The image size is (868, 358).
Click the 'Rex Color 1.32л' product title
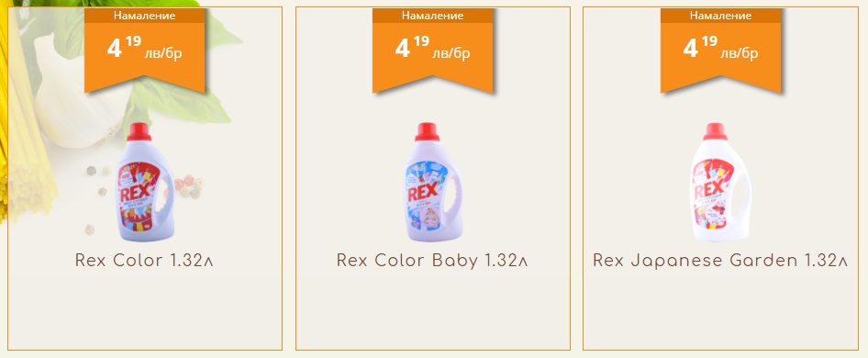pyautogui.click(x=144, y=261)
